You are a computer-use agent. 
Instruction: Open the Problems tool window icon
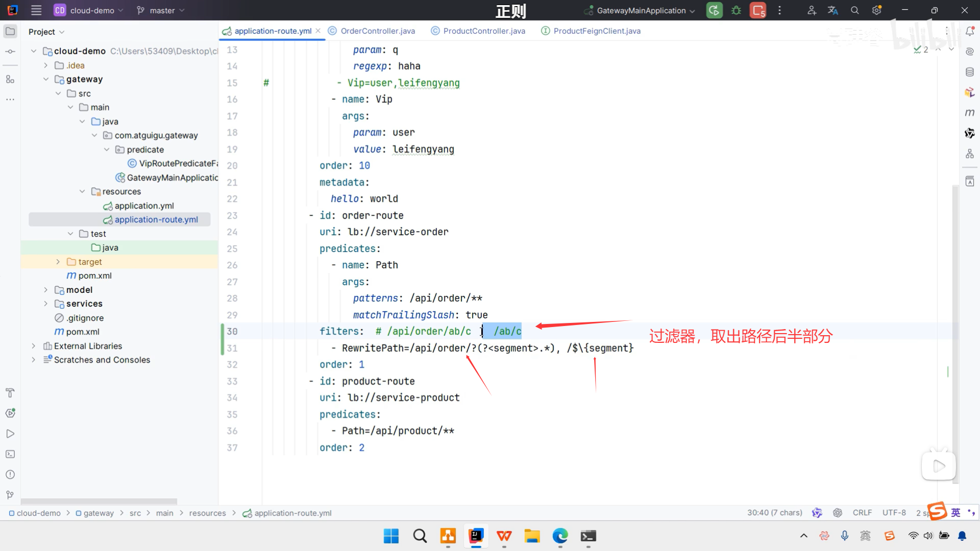pos(10,474)
